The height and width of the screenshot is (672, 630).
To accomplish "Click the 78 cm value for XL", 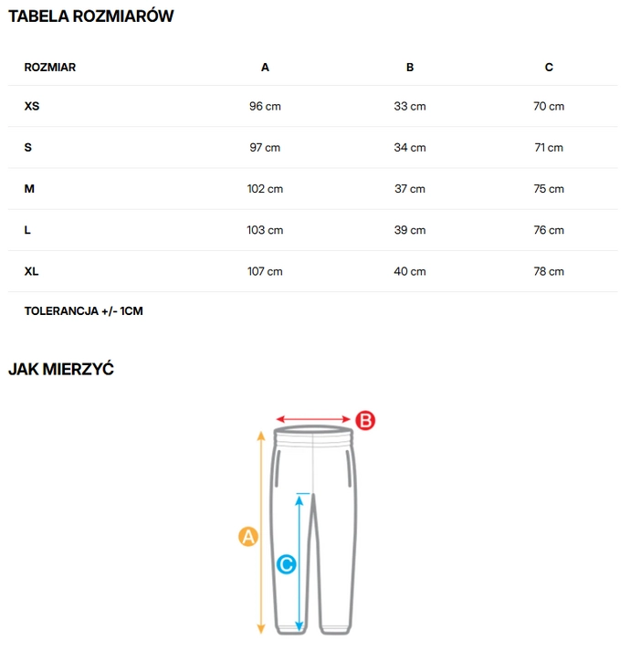I will 549,271.
